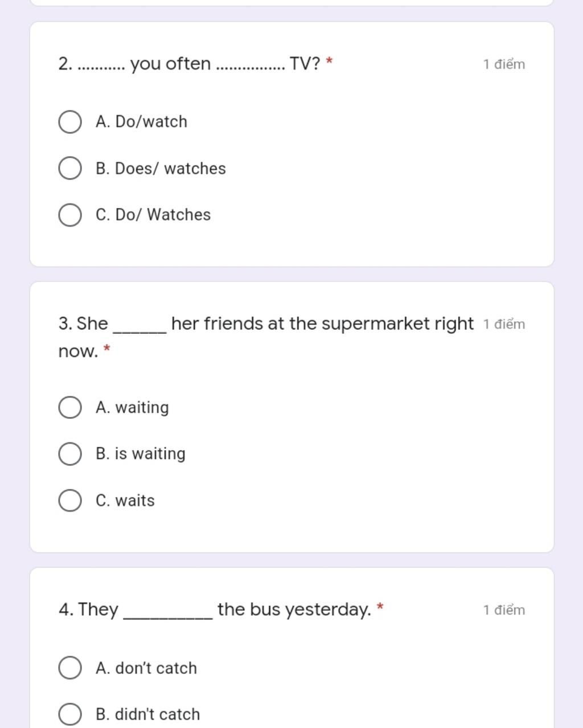Click the '1 điểm' label of question 4

(x=504, y=610)
